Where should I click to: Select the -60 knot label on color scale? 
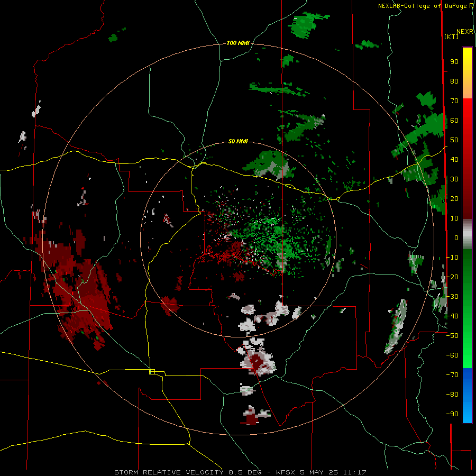point(452,355)
